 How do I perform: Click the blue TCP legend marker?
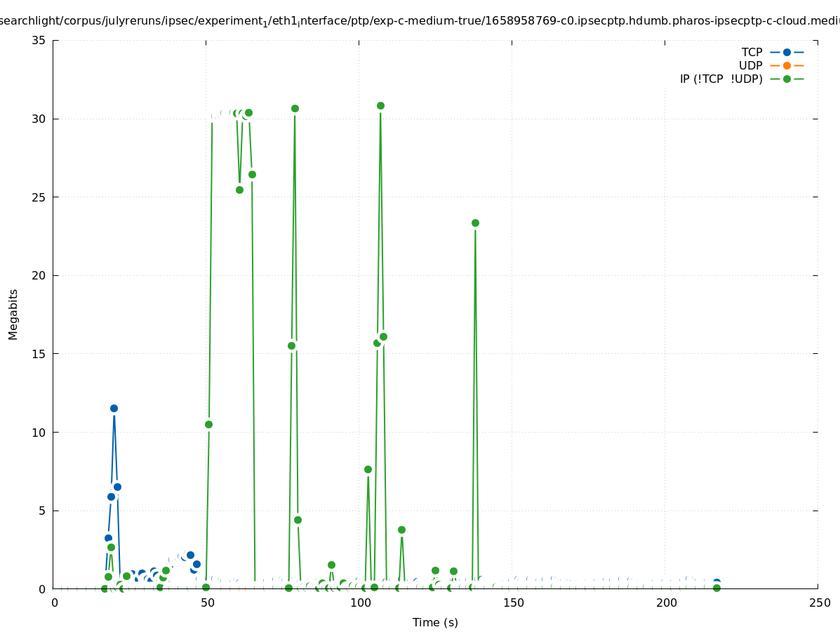(x=787, y=52)
